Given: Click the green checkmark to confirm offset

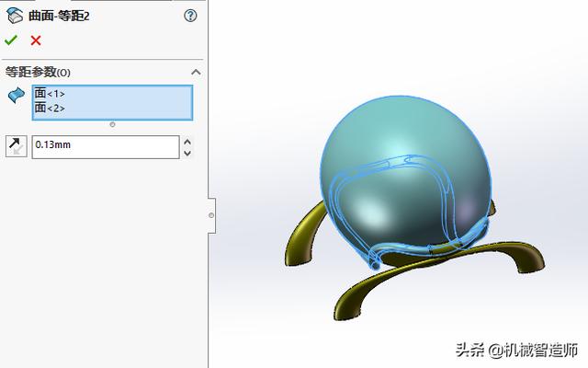Looking at the screenshot, I should pos(11,40).
